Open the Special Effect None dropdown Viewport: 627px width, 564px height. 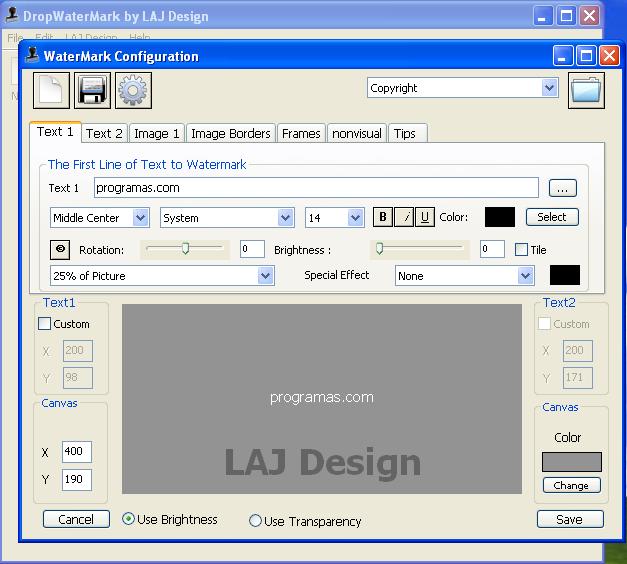525,276
